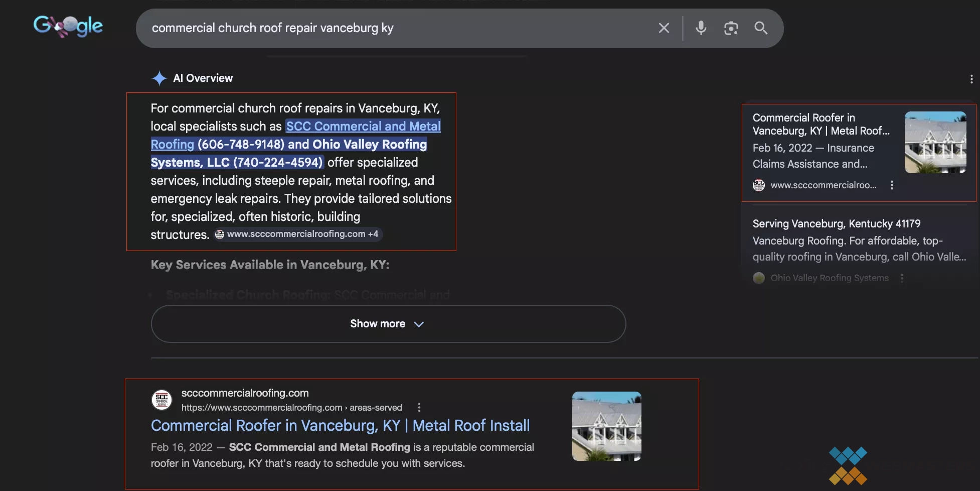Click www.scccommercialroo... source URL text

(x=824, y=185)
